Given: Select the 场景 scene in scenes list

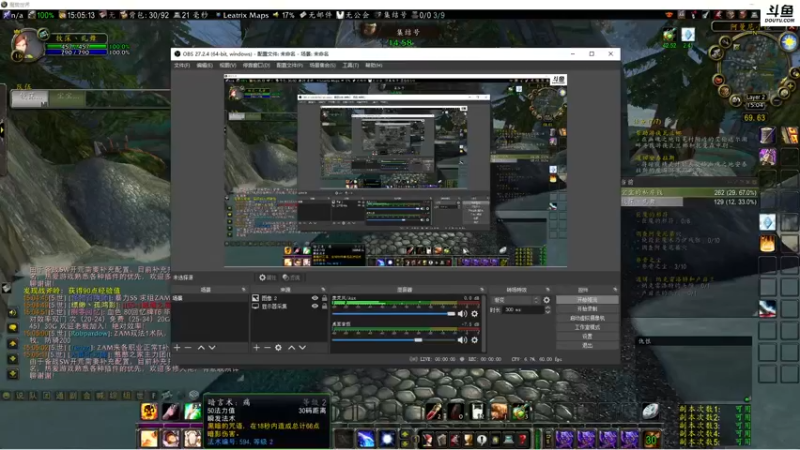Looking at the screenshot, I should tap(210, 298).
